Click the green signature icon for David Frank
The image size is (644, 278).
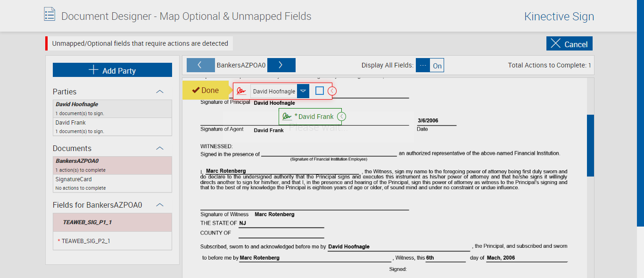(287, 117)
